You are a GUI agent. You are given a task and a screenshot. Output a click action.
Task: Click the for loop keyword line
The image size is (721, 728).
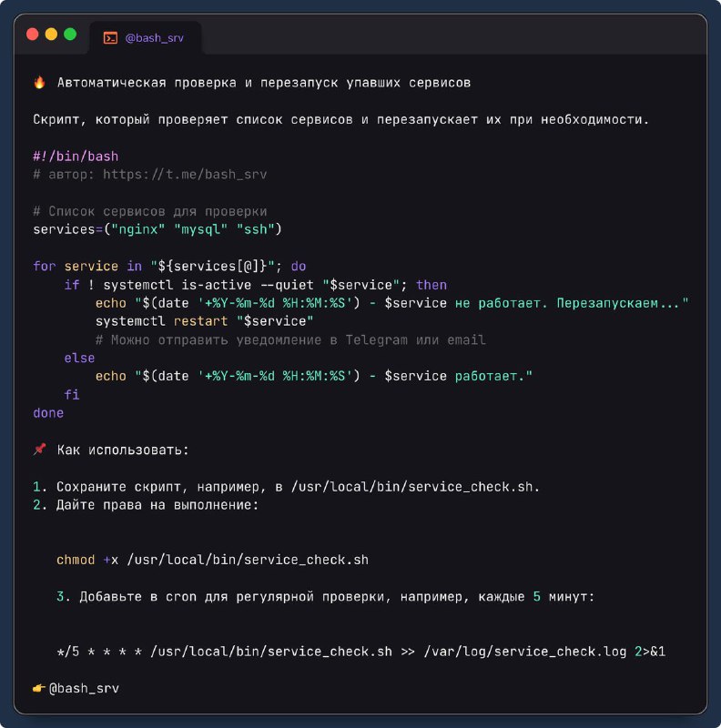[x=169, y=267]
